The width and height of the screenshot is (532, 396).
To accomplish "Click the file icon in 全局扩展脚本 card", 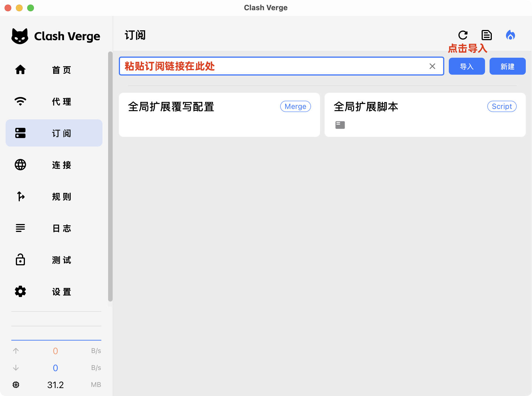I will (340, 125).
